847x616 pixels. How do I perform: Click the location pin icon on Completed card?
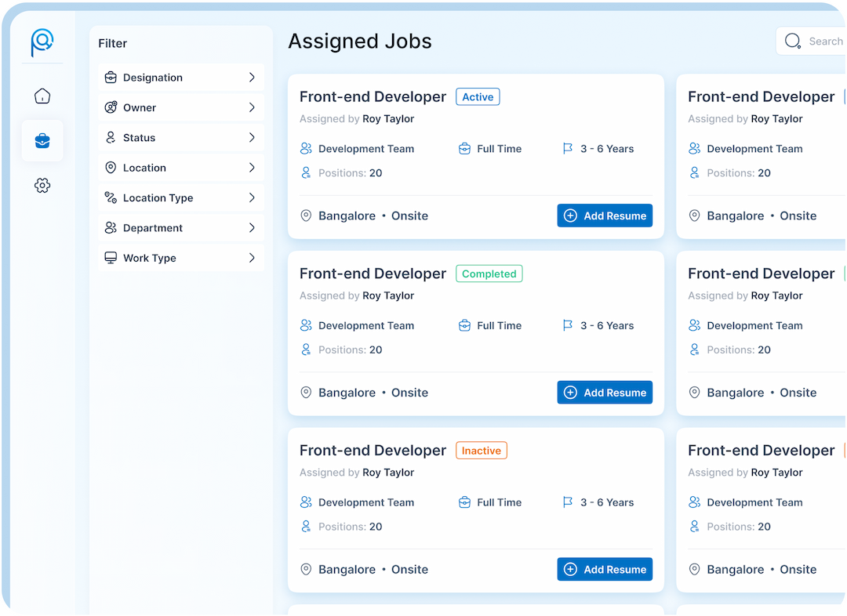pos(307,393)
